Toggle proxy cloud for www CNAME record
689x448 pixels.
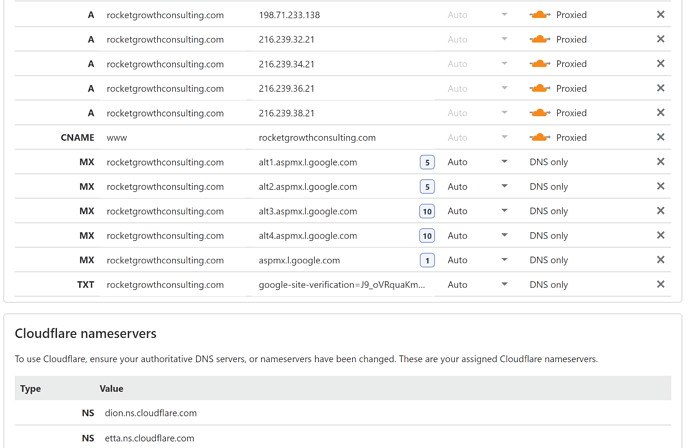[x=540, y=137]
